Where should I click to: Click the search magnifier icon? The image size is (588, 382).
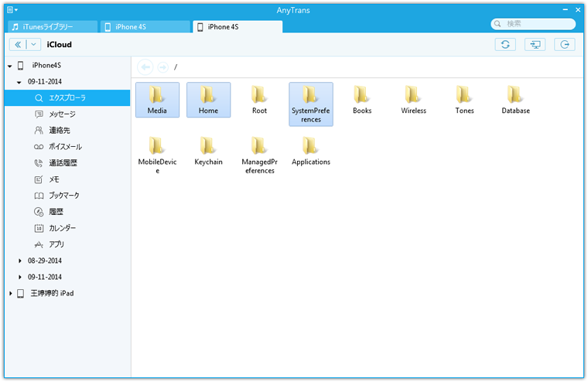click(x=497, y=24)
